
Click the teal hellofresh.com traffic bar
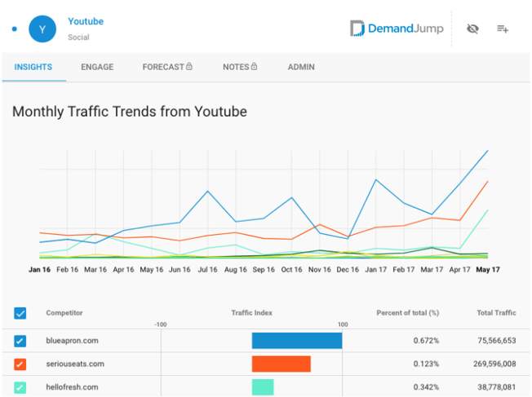click(263, 387)
